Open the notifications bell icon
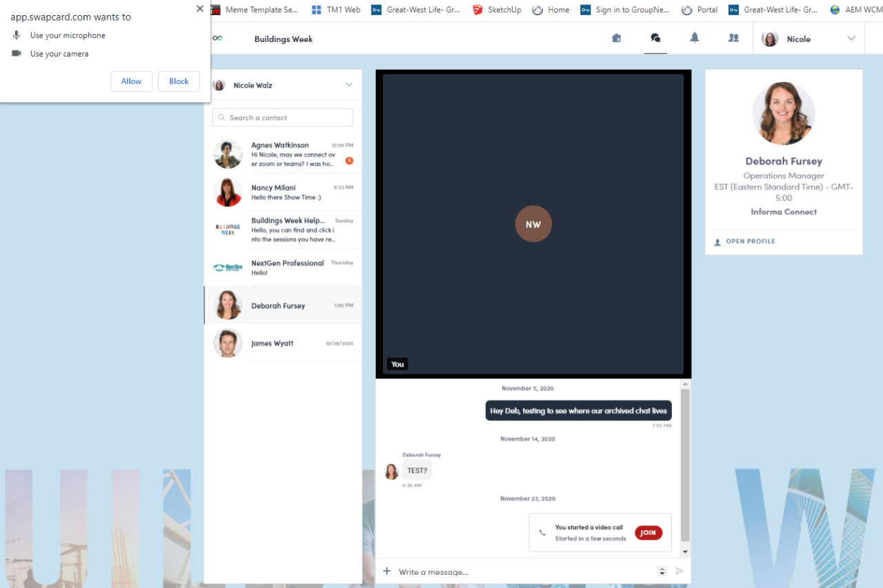This screenshot has width=883, height=588. pyautogui.click(x=695, y=39)
